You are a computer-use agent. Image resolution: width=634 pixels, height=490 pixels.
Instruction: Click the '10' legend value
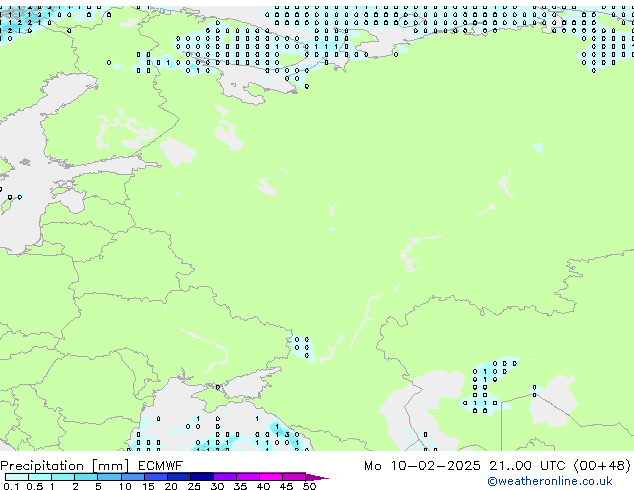pyautogui.click(x=125, y=486)
